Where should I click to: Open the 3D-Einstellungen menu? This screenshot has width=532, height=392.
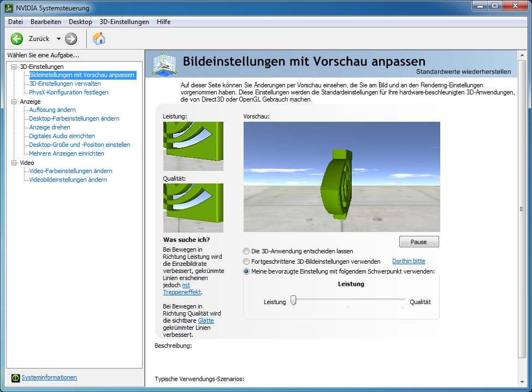(124, 22)
